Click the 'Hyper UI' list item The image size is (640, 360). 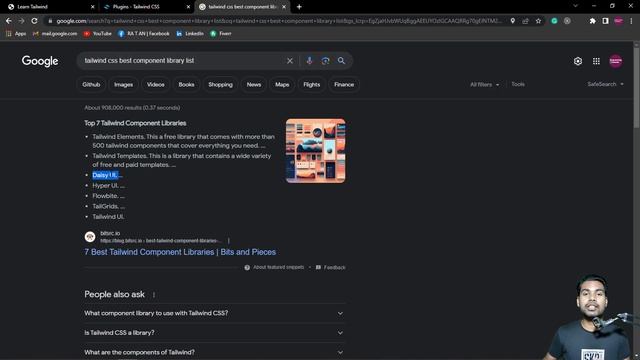[106, 186]
